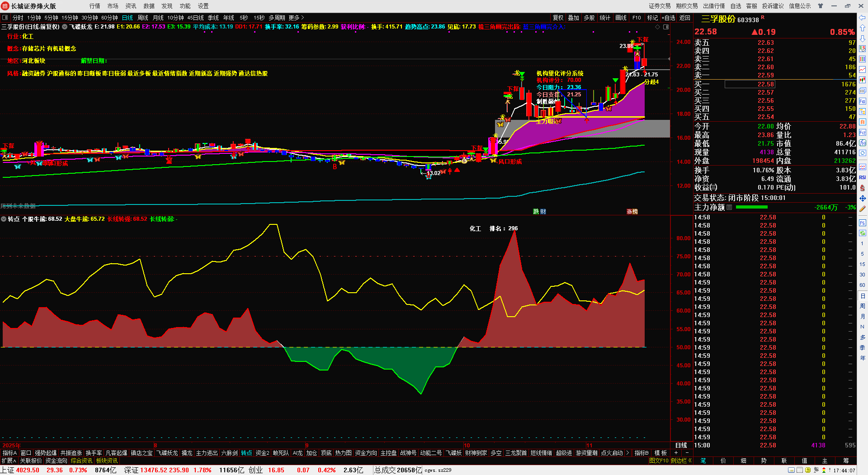Switch to monthly (月) period in sidebar
The width and height of the screenshot is (868, 475).
coord(862,317)
